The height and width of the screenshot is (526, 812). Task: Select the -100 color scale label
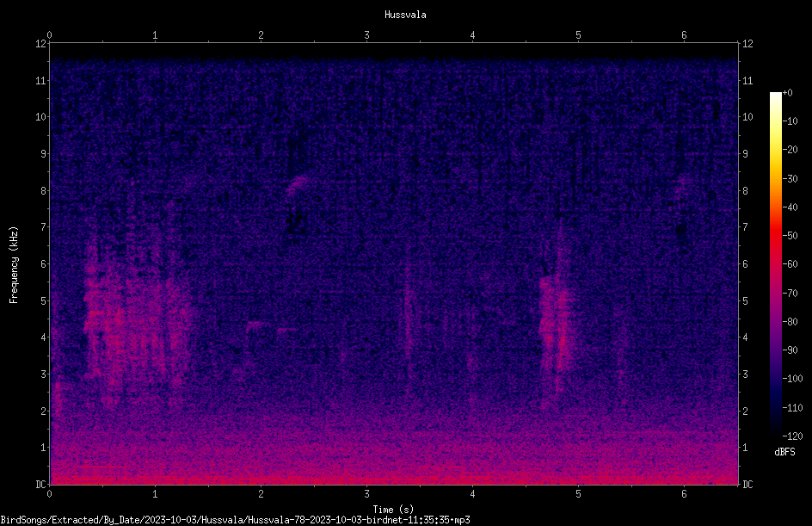[792, 379]
